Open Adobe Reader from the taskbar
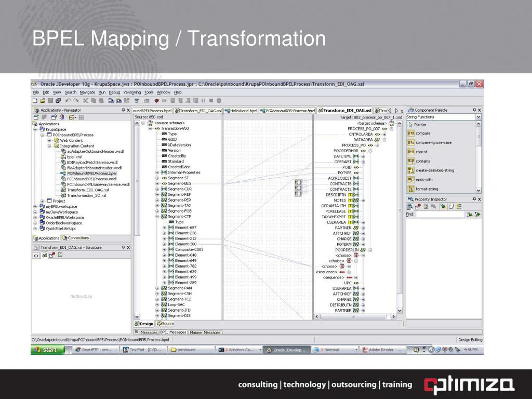 (382, 350)
